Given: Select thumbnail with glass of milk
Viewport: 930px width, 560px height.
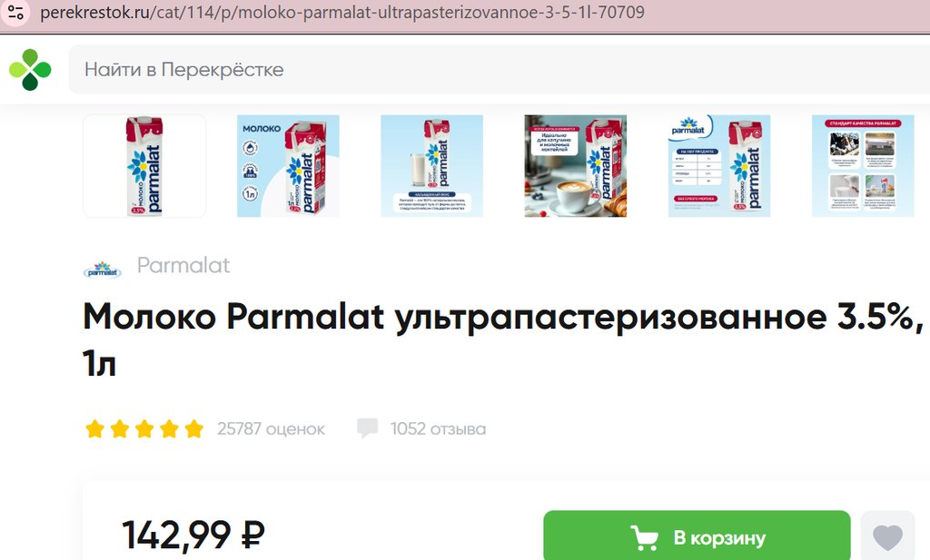Looking at the screenshot, I should coord(431,166).
